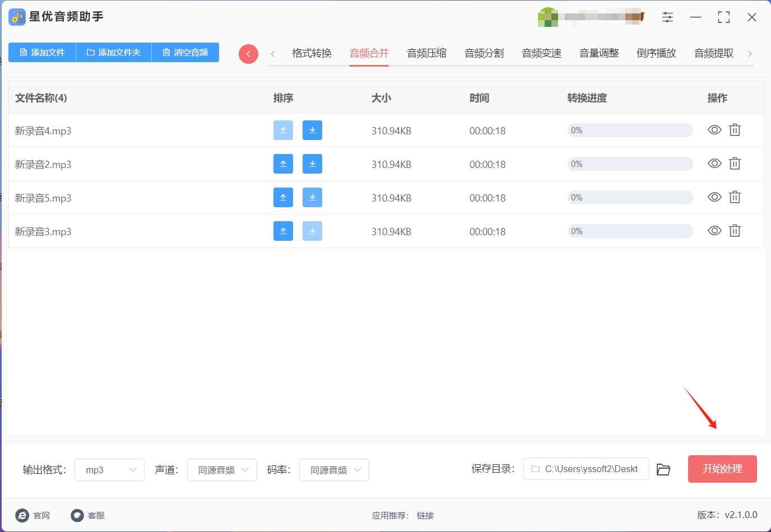Move 新录音3.mp3 up in order
The image size is (771, 532).
click(283, 231)
